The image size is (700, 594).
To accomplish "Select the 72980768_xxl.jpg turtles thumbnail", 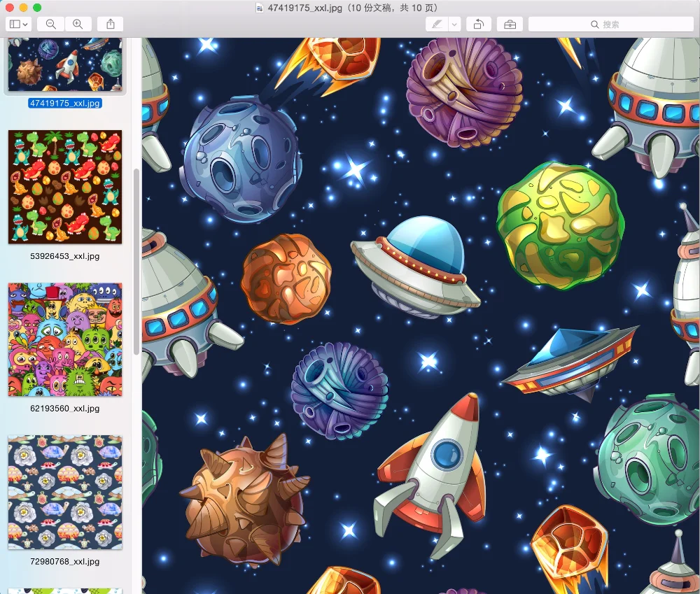I will (65, 493).
